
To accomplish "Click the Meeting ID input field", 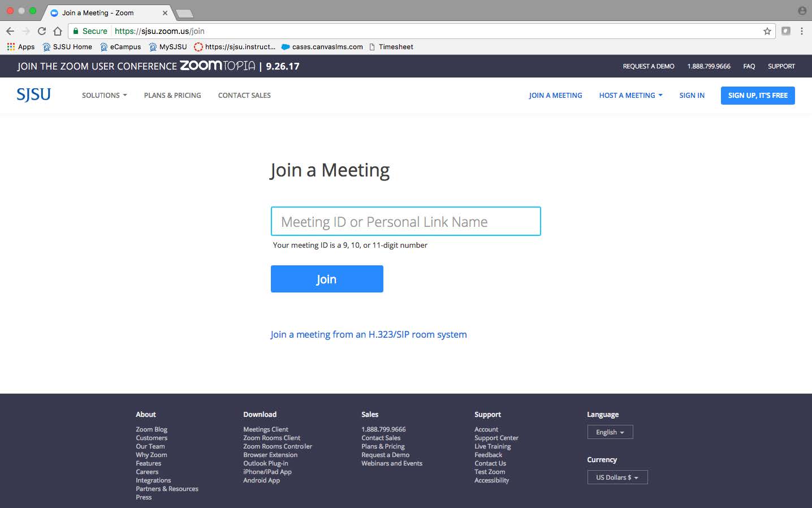I will (405, 221).
